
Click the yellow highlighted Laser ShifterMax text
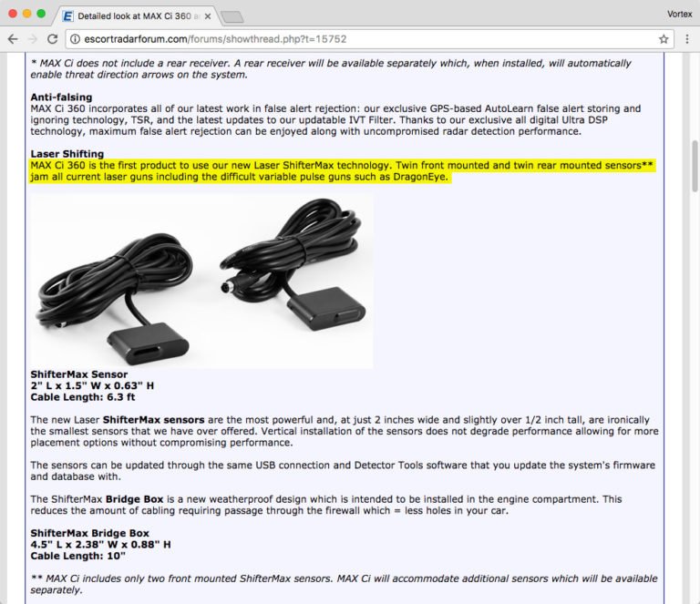tap(342, 171)
